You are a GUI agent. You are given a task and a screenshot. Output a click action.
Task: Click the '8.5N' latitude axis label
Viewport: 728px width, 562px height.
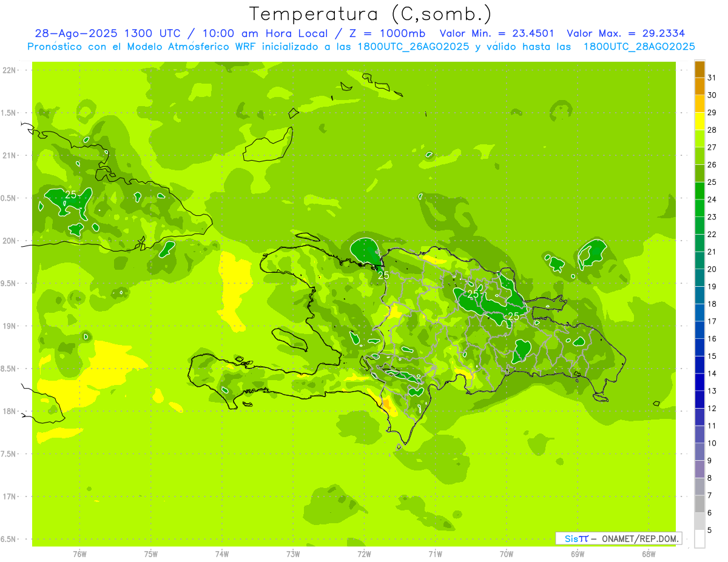pyautogui.click(x=9, y=369)
